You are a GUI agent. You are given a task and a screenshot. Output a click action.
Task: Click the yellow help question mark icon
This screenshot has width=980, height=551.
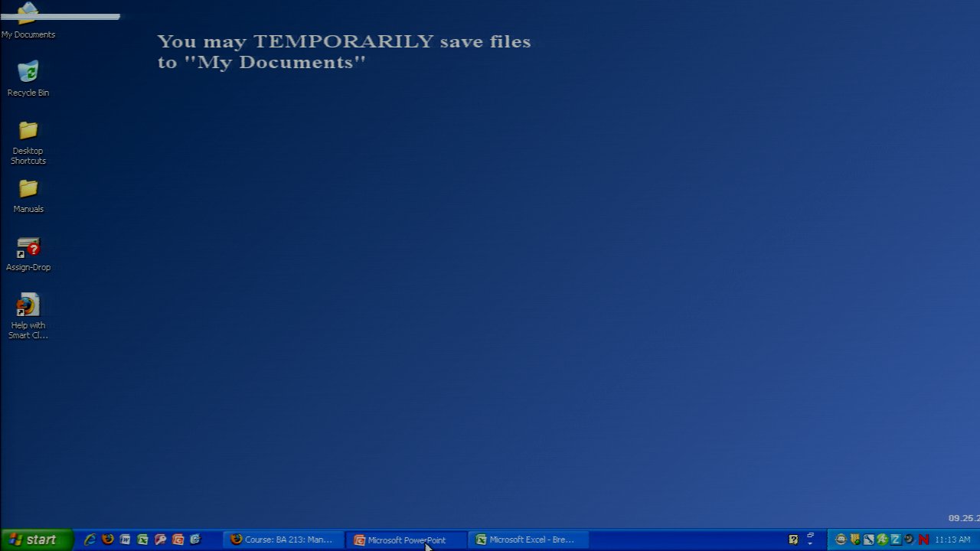[793, 540]
